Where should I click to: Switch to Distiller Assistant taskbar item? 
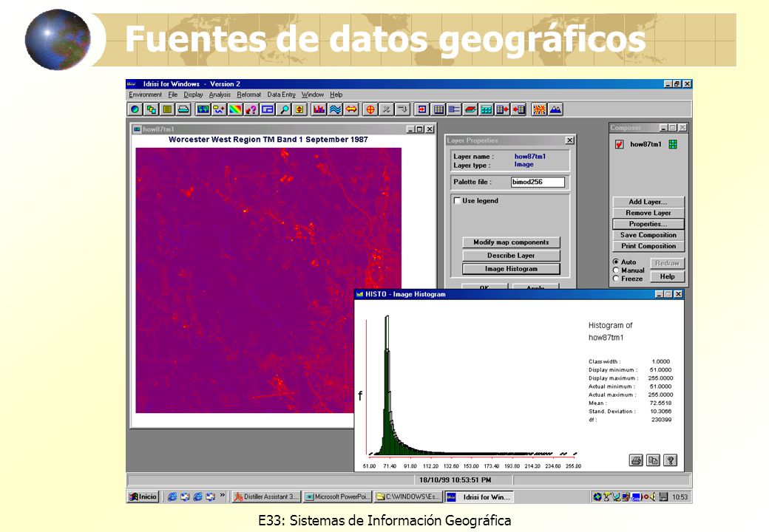pos(266,497)
